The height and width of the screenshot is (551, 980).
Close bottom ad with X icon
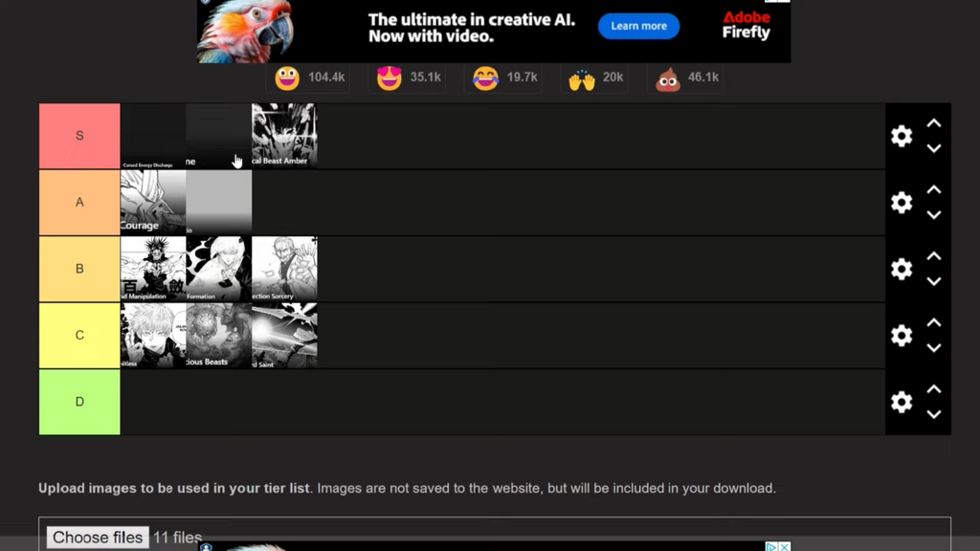[x=785, y=546]
